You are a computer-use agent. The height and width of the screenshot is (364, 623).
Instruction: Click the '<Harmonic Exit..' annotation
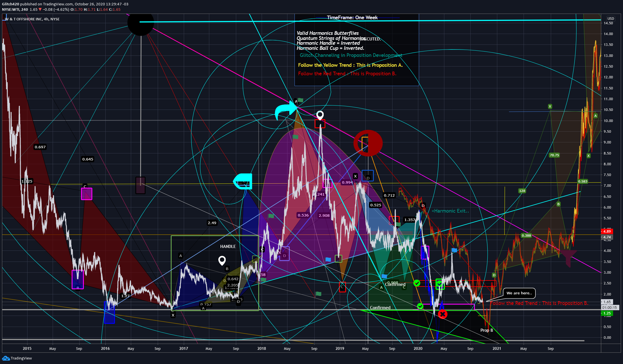click(450, 211)
